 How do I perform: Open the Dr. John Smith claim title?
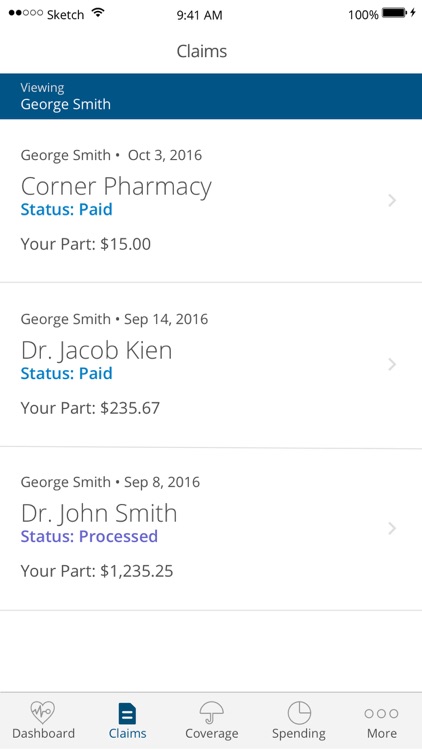(99, 513)
